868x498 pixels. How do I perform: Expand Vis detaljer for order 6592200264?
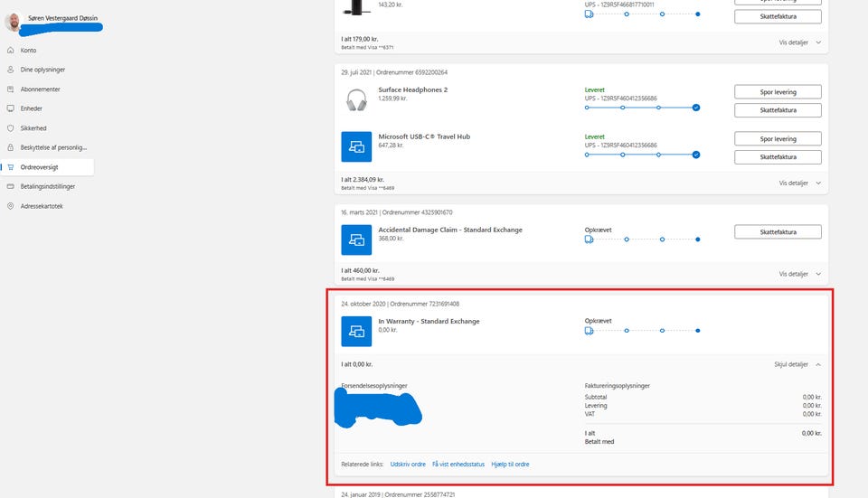click(x=800, y=183)
